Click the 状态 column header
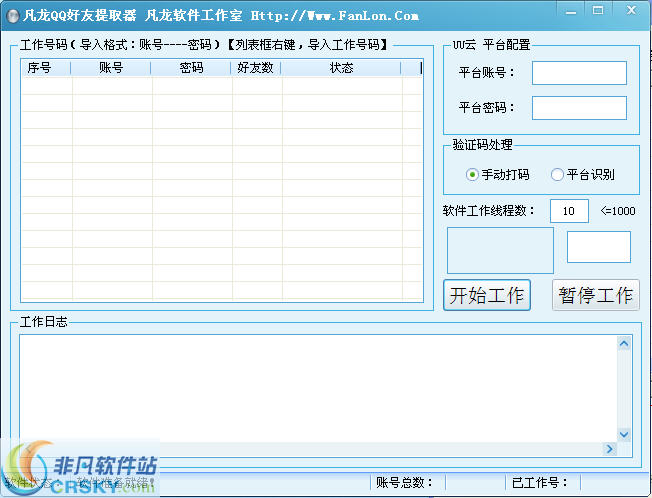 (x=341, y=68)
